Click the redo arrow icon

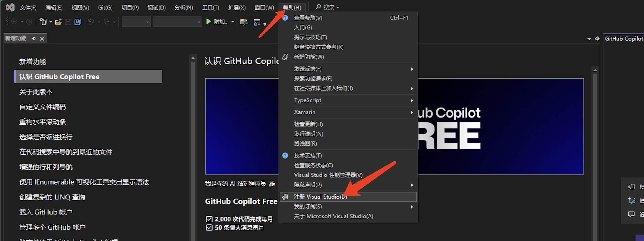(x=107, y=22)
